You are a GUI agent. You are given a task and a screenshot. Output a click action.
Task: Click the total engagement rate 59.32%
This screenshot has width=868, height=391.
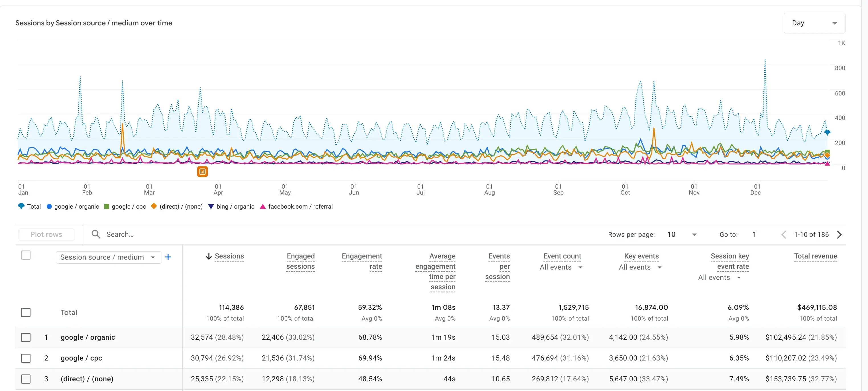pos(370,307)
